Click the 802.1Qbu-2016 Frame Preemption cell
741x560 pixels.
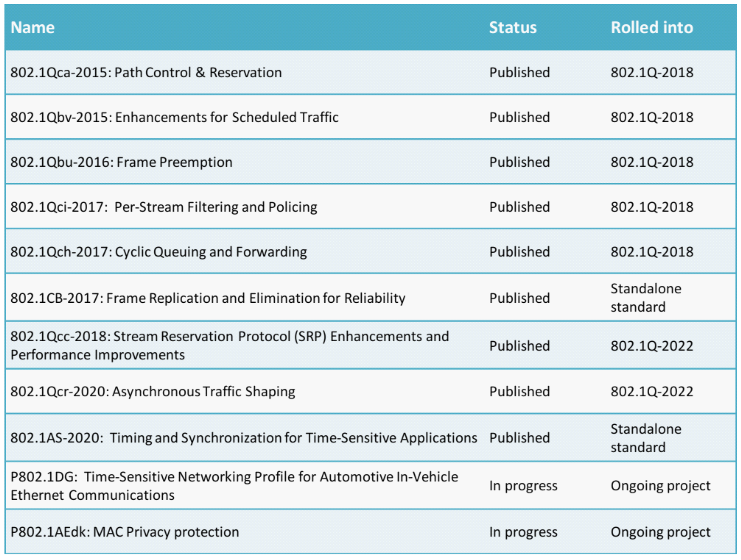121,162
